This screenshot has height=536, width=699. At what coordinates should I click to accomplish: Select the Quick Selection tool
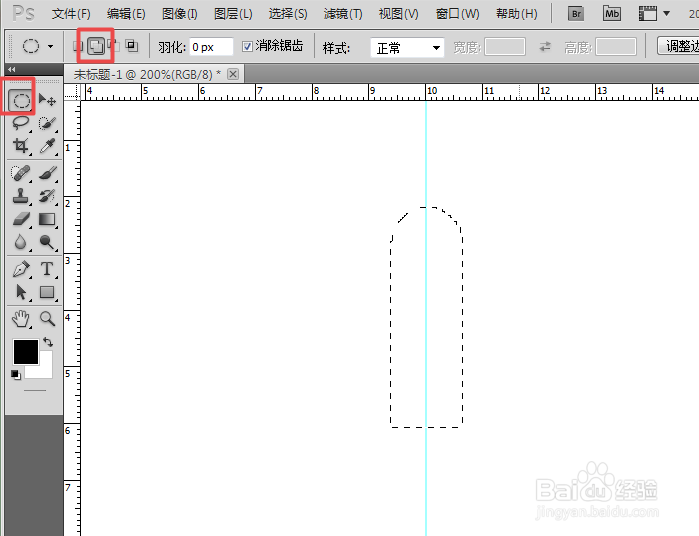pyautogui.click(x=47, y=123)
